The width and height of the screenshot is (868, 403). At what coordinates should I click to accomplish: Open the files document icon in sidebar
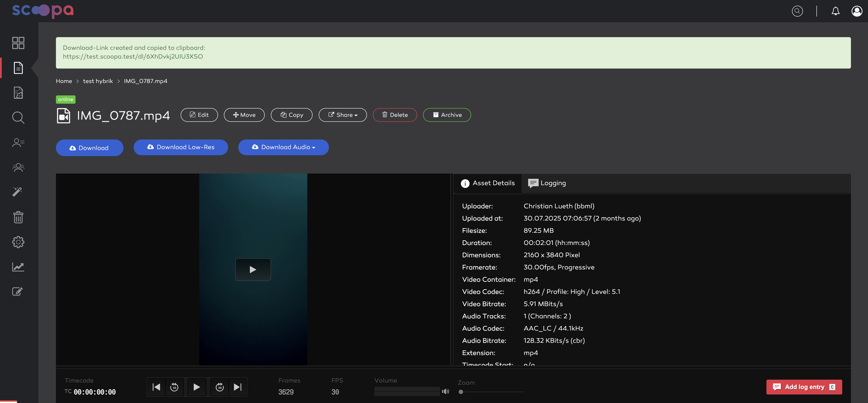coord(18,68)
